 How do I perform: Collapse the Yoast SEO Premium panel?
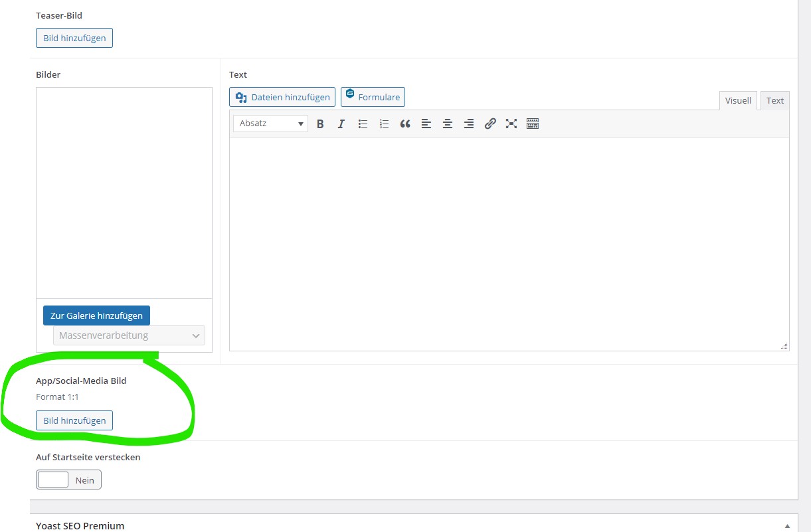pyautogui.click(x=788, y=525)
